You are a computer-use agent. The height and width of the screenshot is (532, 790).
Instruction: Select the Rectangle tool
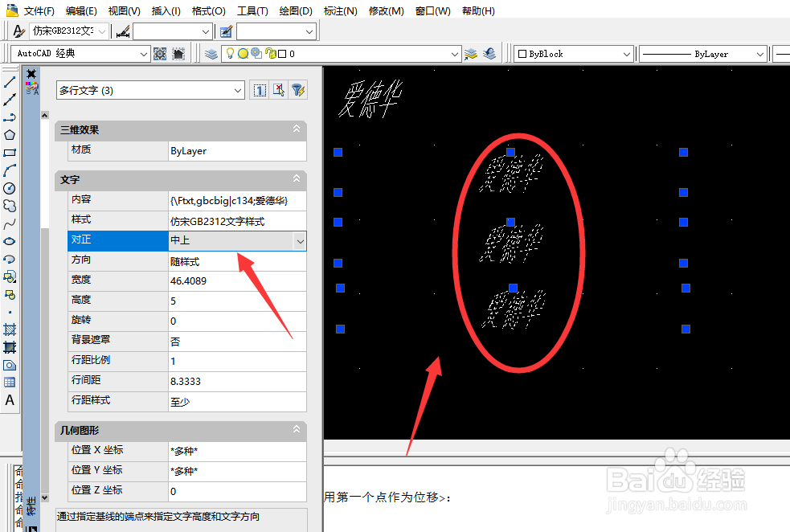(x=10, y=152)
